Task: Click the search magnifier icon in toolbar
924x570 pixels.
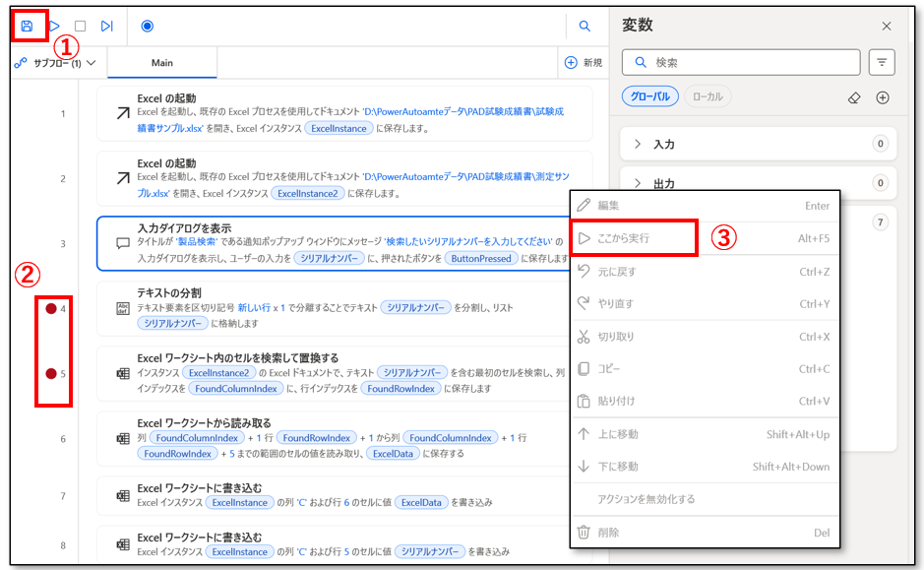Action: coord(585,27)
